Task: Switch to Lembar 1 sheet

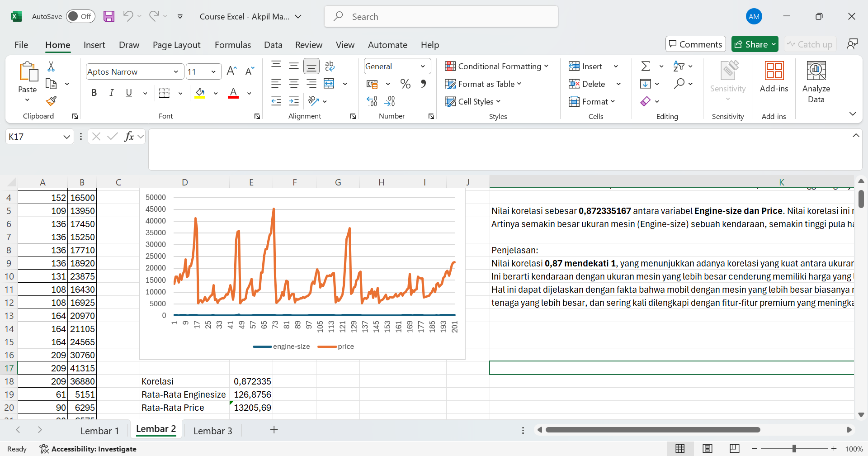Action: coord(99,431)
